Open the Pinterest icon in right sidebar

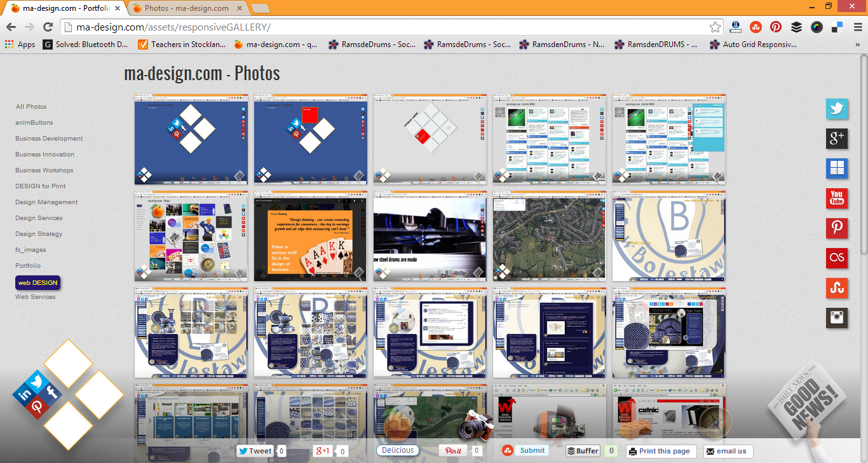(x=837, y=228)
